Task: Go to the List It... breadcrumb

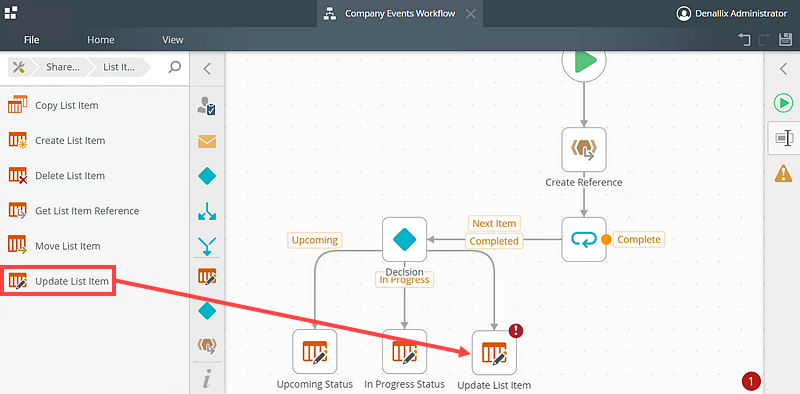Action: tap(118, 67)
